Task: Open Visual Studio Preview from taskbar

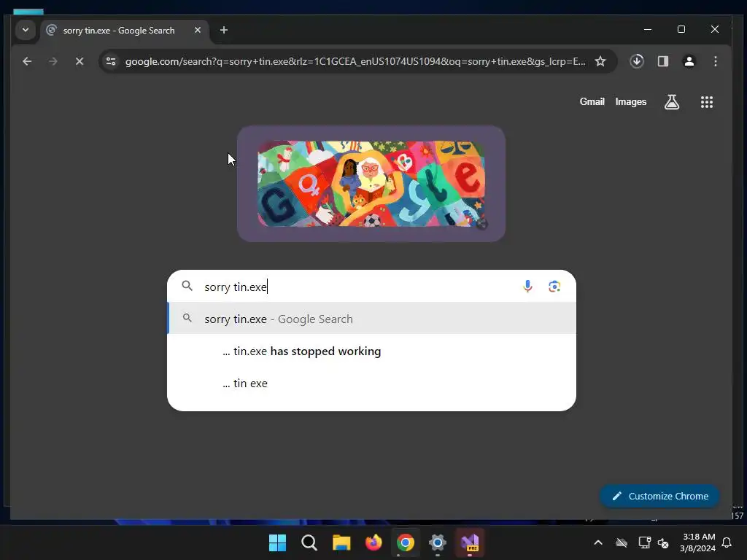Action: click(x=470, y=542)
